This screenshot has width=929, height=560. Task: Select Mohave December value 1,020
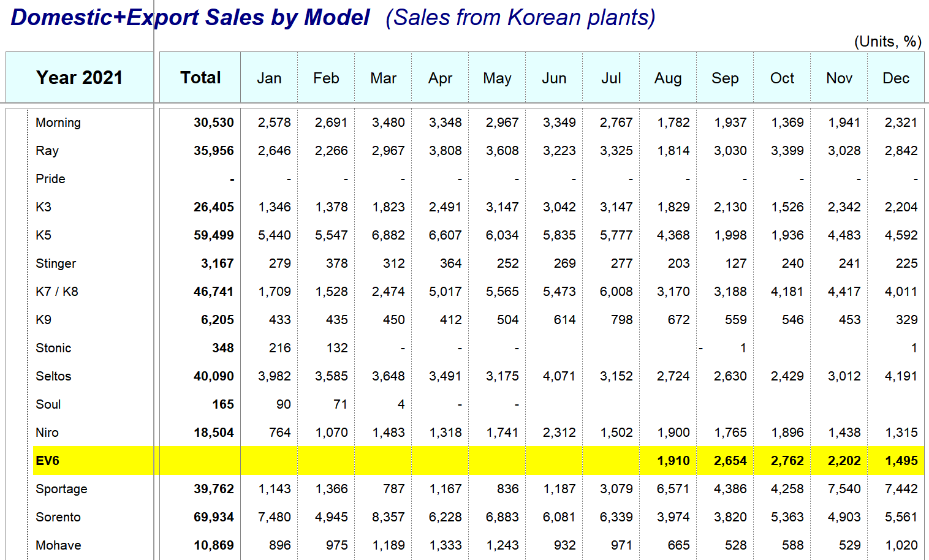(x=901, y=545)
